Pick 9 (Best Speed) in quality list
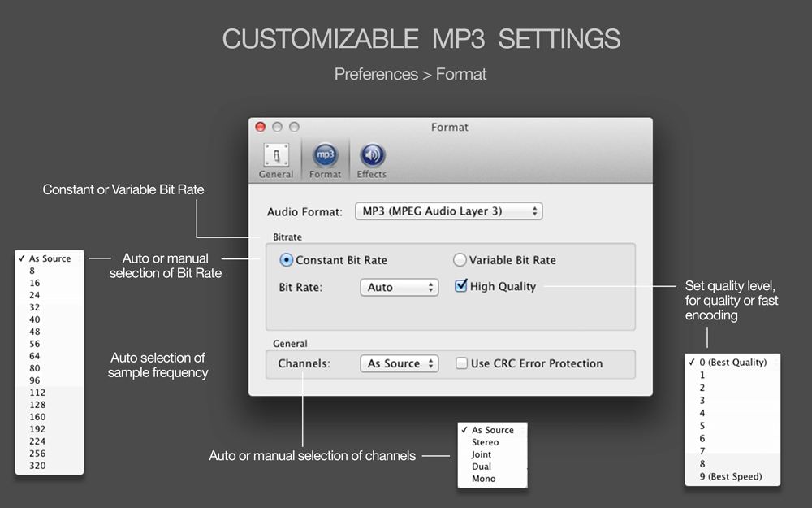This screenshot has width=812, height=508. (x=732, y=476)
